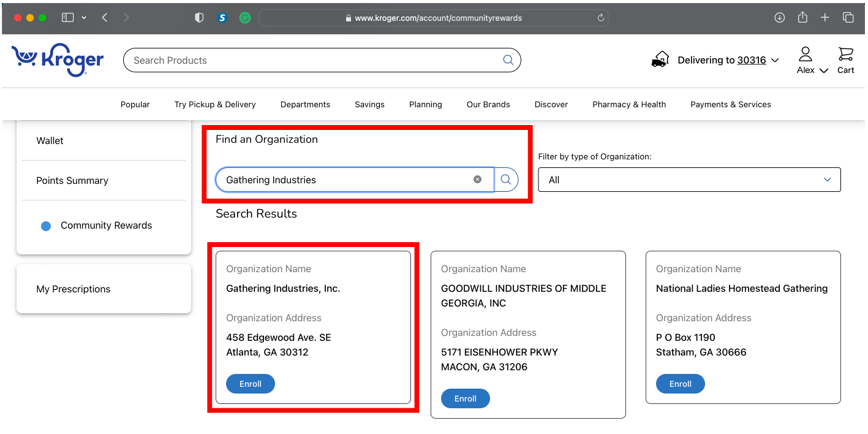Click the Search Products input field
Viewport: 868px width, 434px height.
tap(312, 60)
